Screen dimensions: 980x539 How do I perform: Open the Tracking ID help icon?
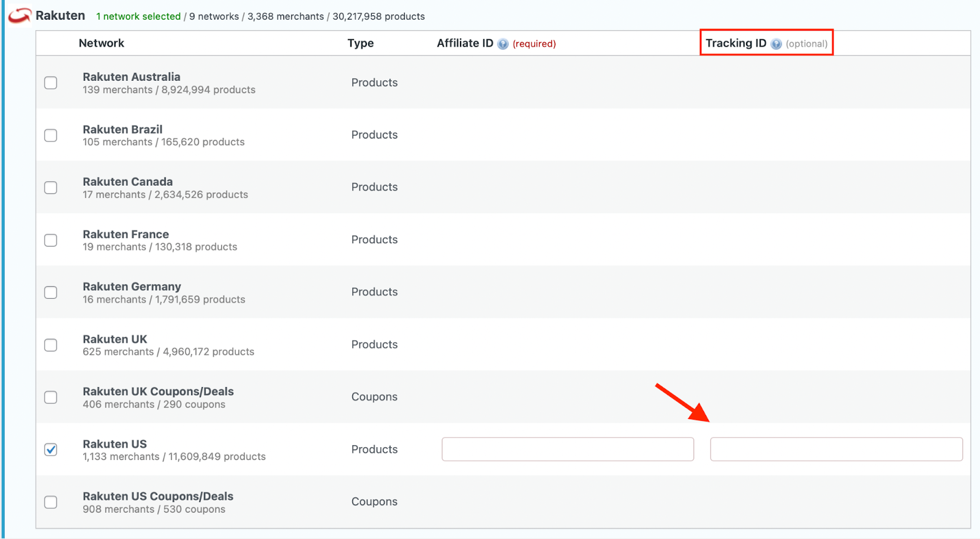point(776,44)
